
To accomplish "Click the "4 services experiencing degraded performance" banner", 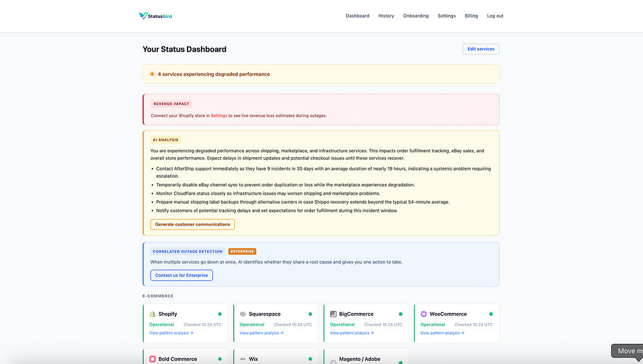I will click(321, 74).
